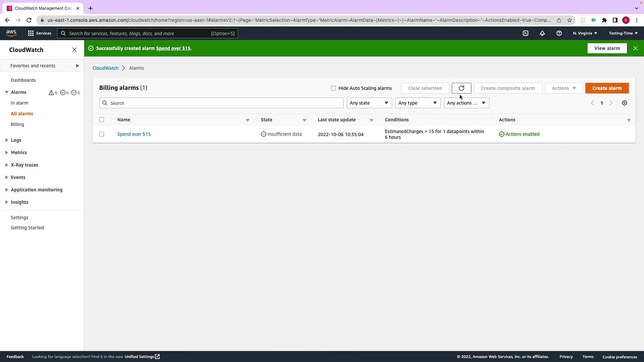Open the help question mark icon
644x362 pixels.
[559, 33]
